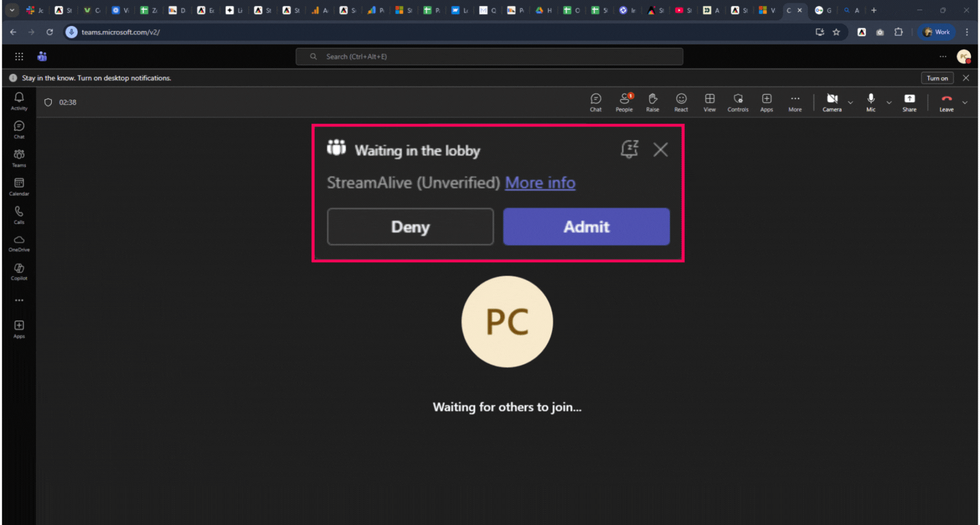Open the React emoji menu

coord(681,102)
